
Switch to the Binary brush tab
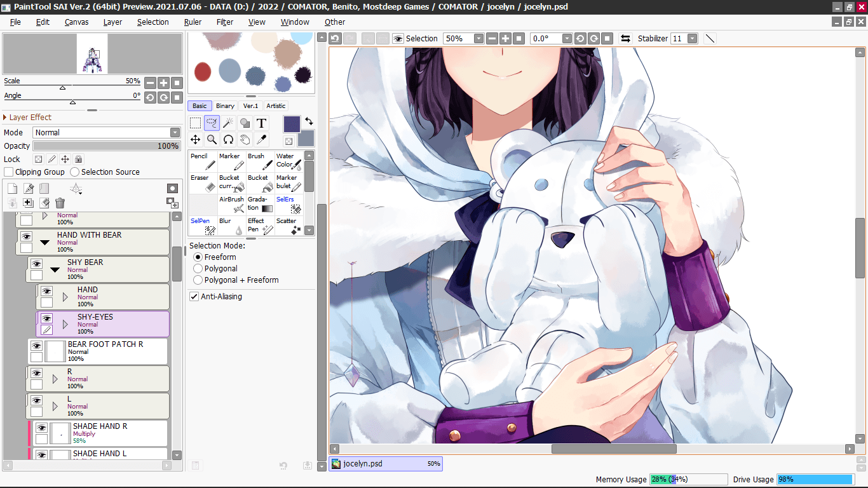coord(225,105)
